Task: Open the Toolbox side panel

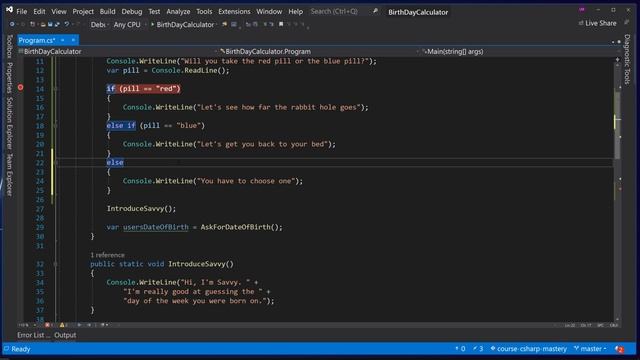Action: 9,47
